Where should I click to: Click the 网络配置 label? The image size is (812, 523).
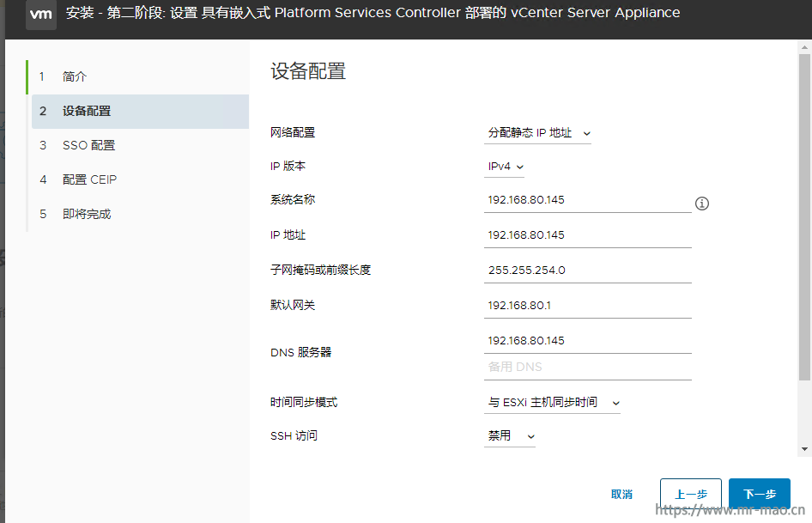[293, 133]
